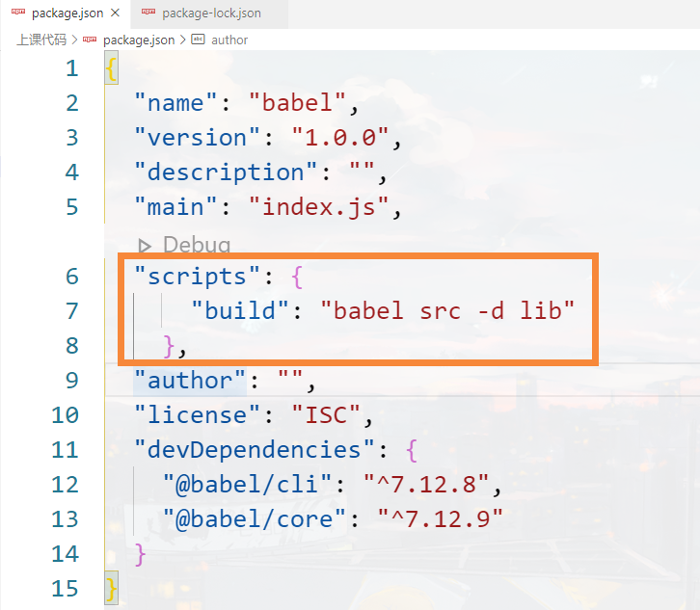Click the "babel" name value
Image resolution: width=700 pixels, height=610 pixels.
[297, 103]
